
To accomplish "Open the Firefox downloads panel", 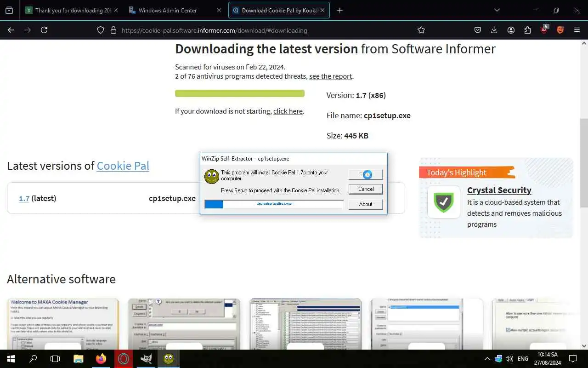I will click(x=494, y=30).
